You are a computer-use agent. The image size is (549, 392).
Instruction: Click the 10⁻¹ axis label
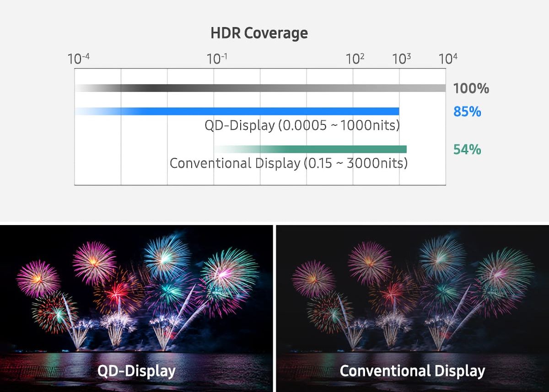tap(217, 59)
